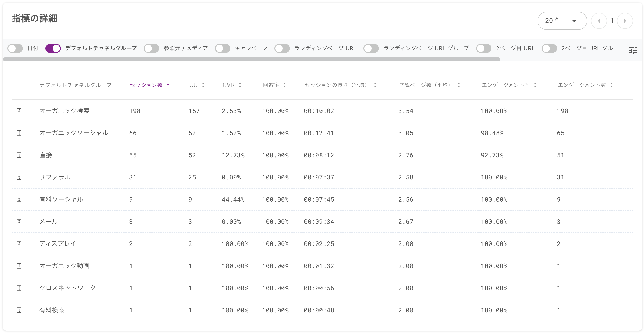Sort by CVR column arrows
The image size is (644, 333).
pos(240,85)
